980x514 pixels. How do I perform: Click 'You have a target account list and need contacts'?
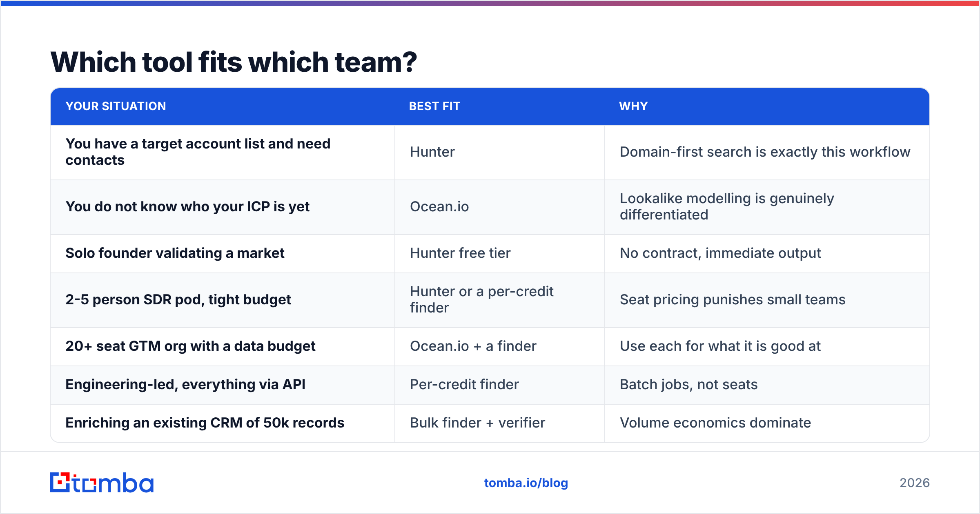[198, 152]
